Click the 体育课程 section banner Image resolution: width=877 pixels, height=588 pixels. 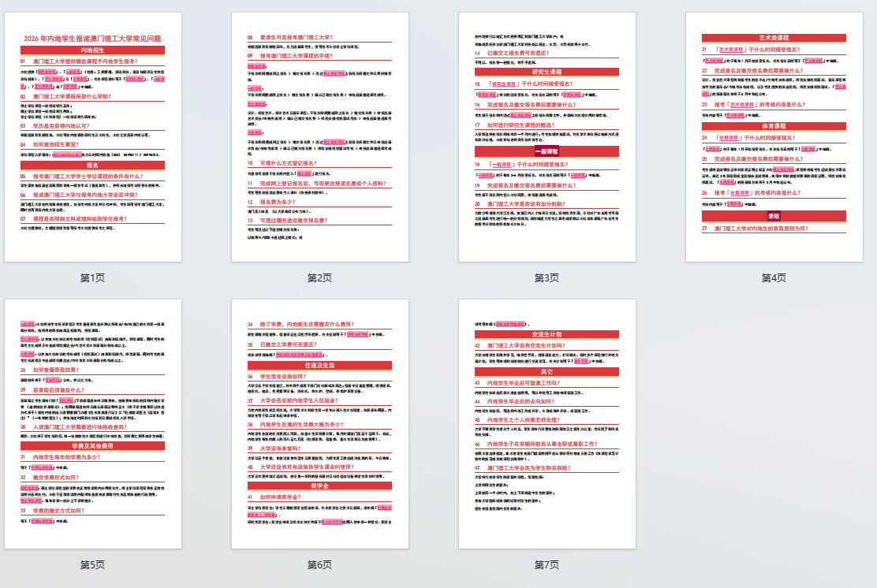point(774,125)
